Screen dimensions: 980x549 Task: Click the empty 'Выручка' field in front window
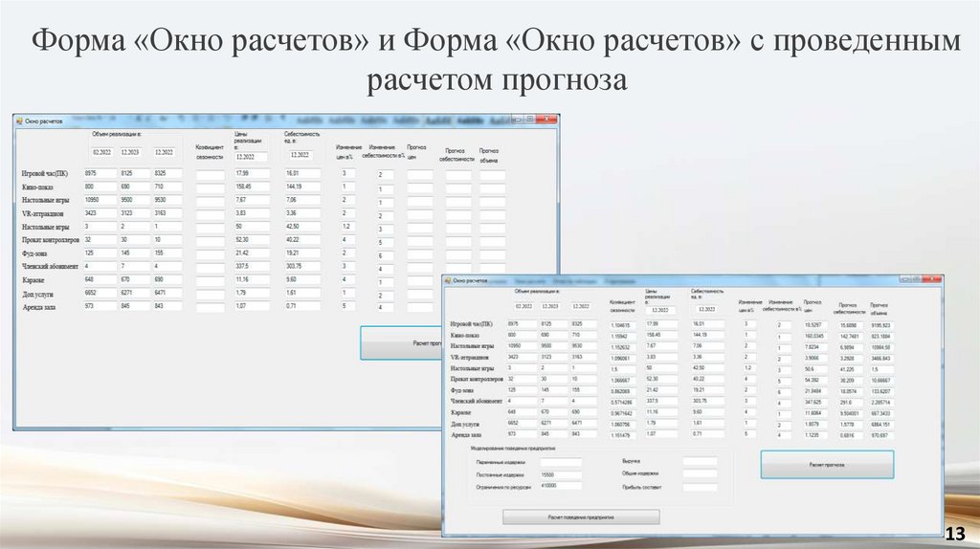point(700,462)
